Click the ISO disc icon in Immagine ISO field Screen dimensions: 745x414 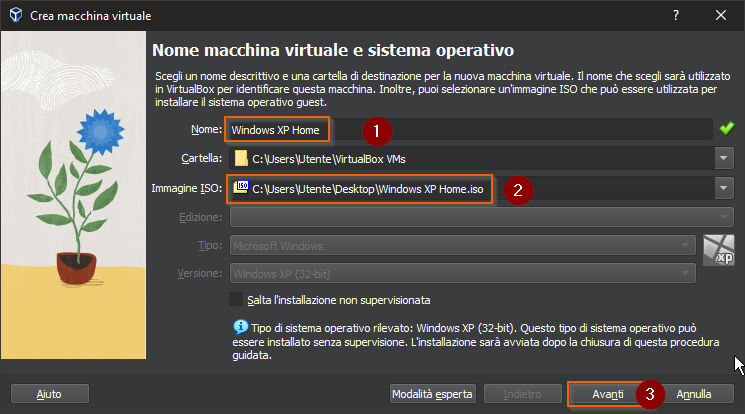click(x=241, y=187)
